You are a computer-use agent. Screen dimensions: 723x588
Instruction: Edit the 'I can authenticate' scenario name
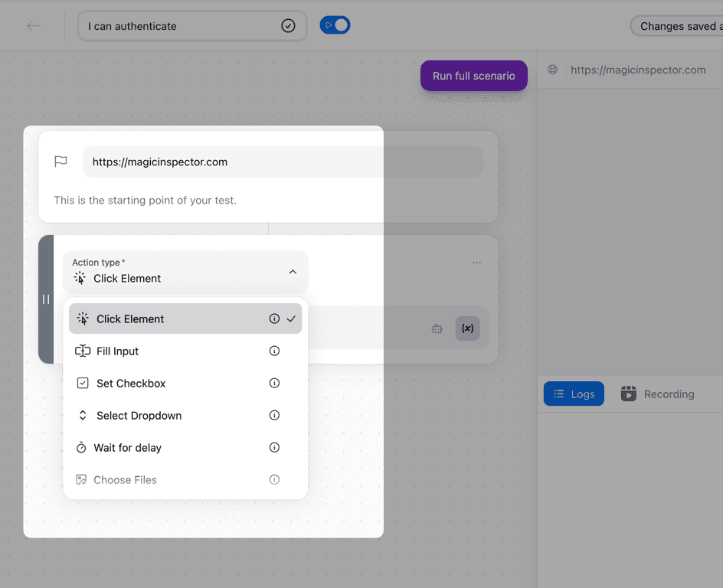coord(192,26)
